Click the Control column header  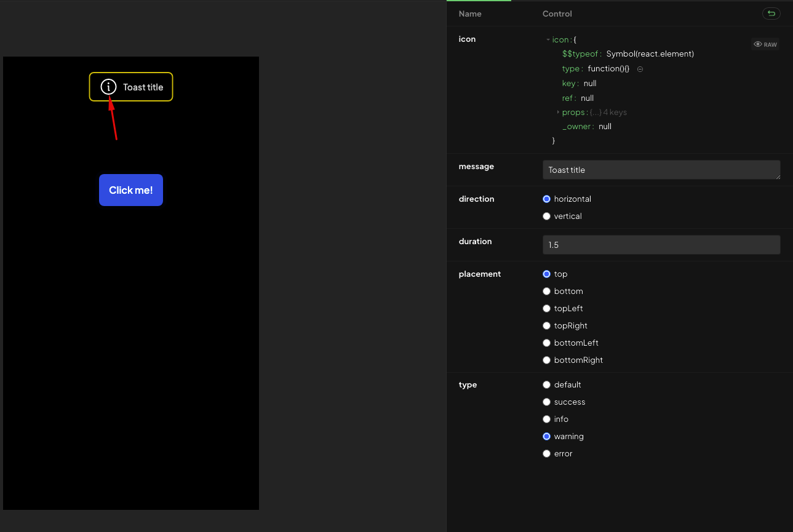pos(557,13)
